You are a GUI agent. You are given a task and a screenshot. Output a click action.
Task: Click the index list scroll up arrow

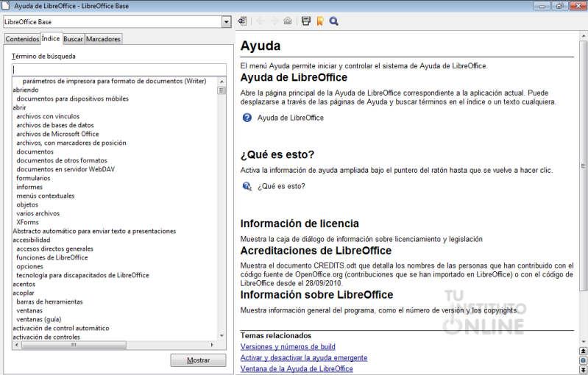tap(222, 82)
